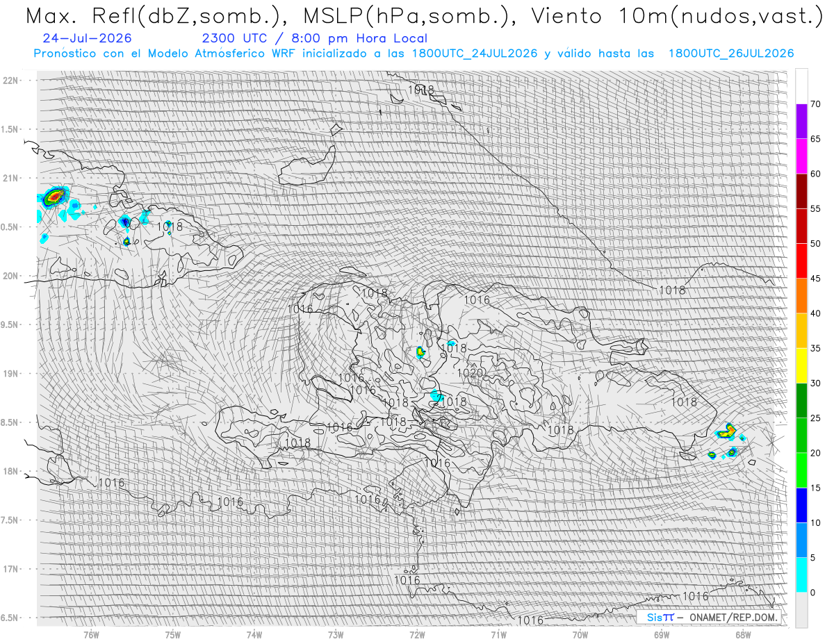This screenshot has height=644, width=834.
Task: Click the start time "1800UTC_24JUL2026"
Action: [x=474, y=53]
